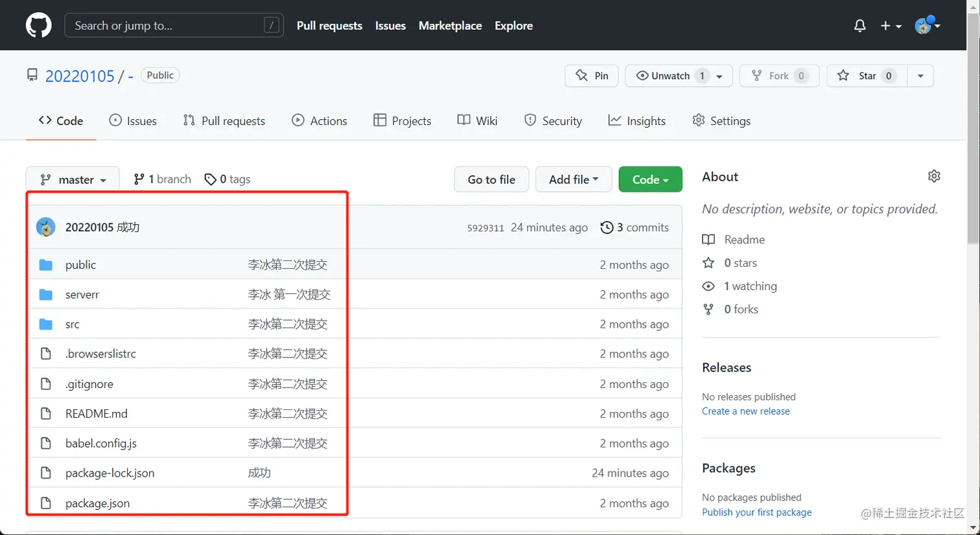Image resolution: width=980 pixels, height=535 pixels.
Task: Open Marketplace in the top navigation
Action: pos(450,25)
